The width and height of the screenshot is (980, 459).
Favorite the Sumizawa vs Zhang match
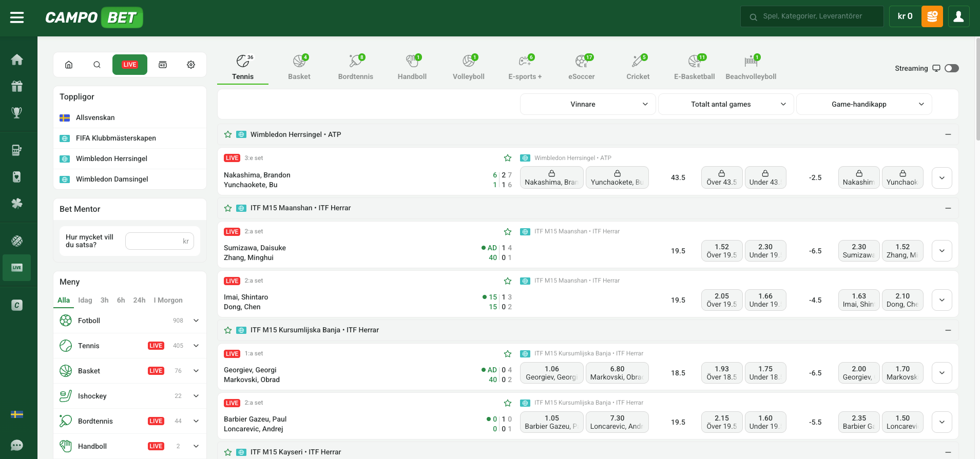tap(508, 232)
